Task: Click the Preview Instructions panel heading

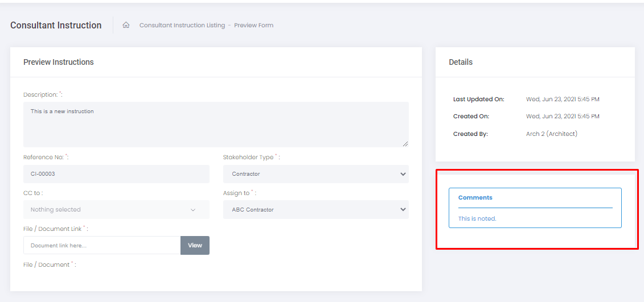Action: coord(58,62)
